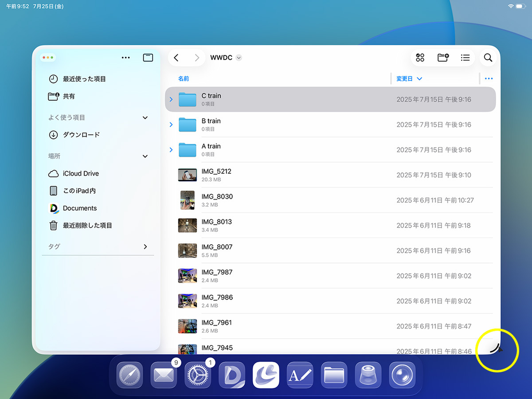The height and width of the screenshot is (399, 532).
Task: Go back with the left arrow
Action: pos(176,58)
